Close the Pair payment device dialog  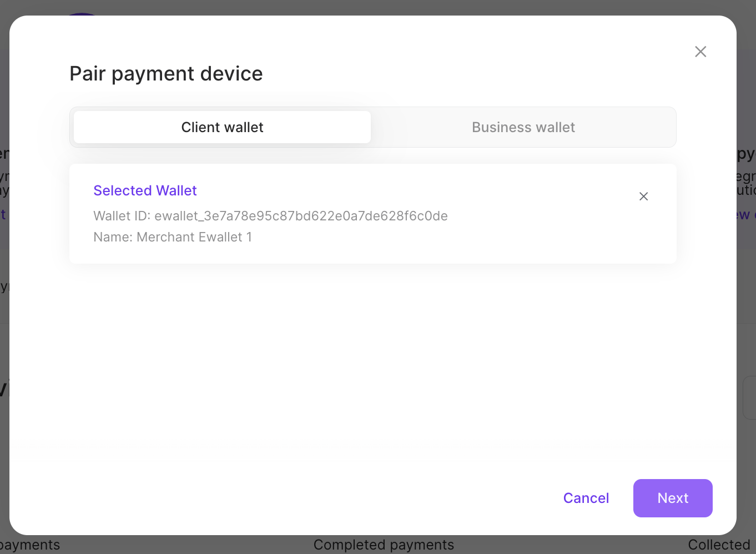[x=700, y=51]
